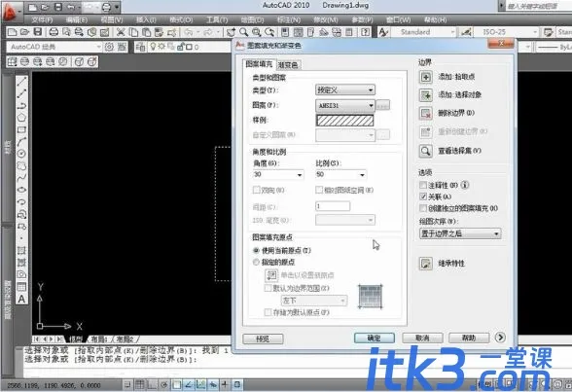Click the New drawing icon in the standard toolbar
The height and width of the screenshot is (392, 572).
12,32
